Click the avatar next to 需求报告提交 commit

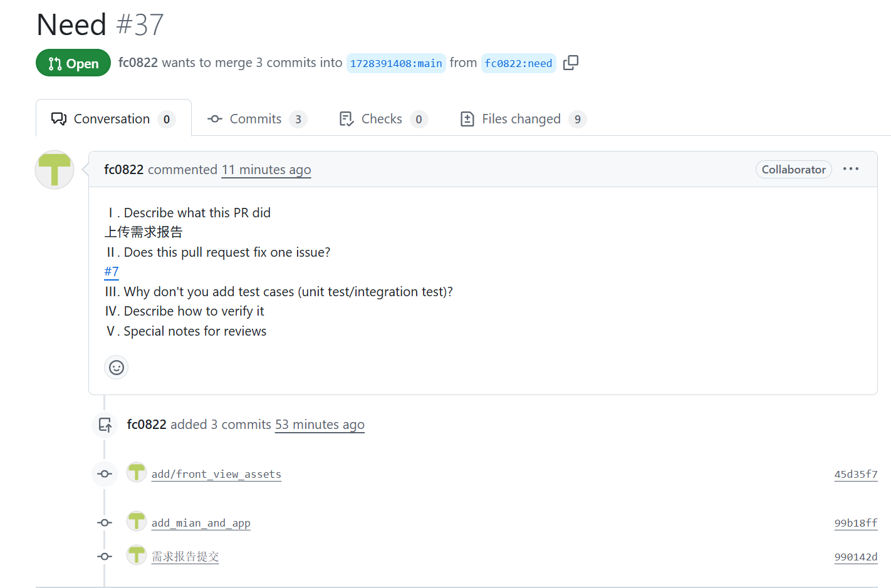(137, 555)
